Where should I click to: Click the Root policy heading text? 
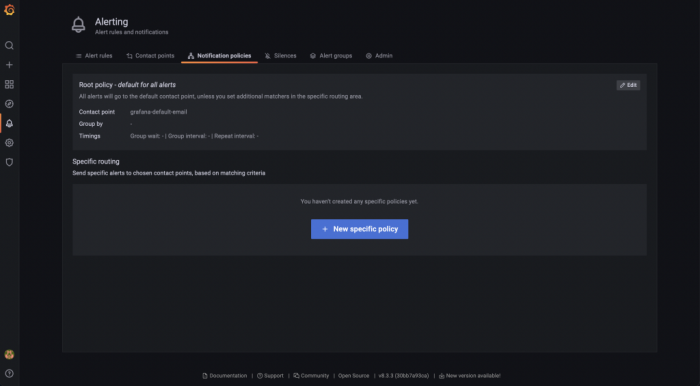[x=127, y=85]
